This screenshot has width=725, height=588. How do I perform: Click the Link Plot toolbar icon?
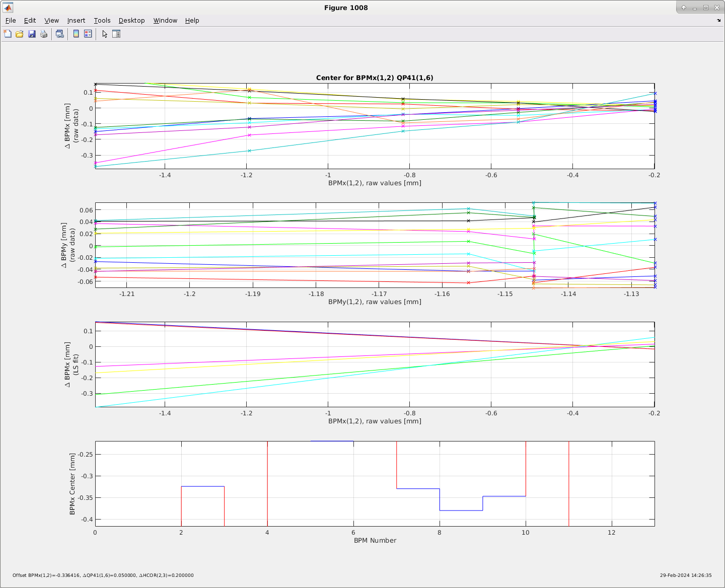click(x=60, y=34)
